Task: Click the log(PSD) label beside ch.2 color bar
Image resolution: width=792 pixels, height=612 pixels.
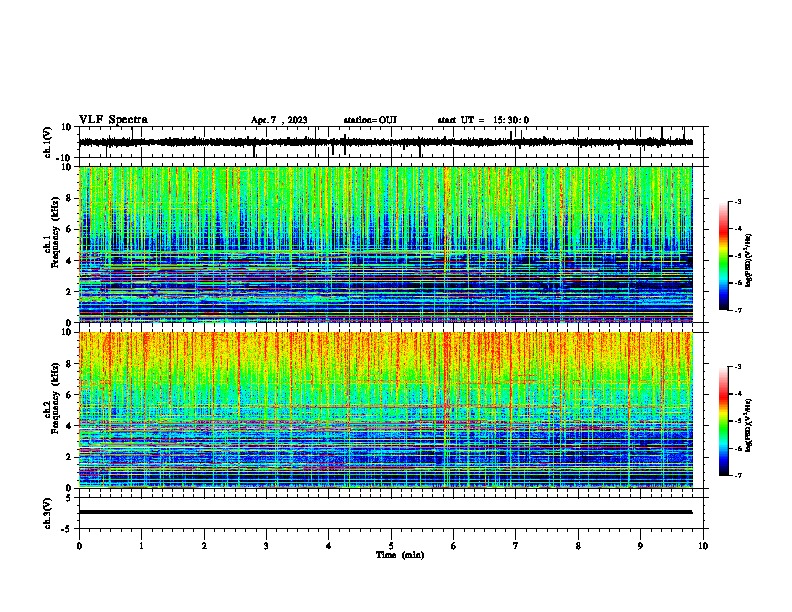Action: click(748, 426)
